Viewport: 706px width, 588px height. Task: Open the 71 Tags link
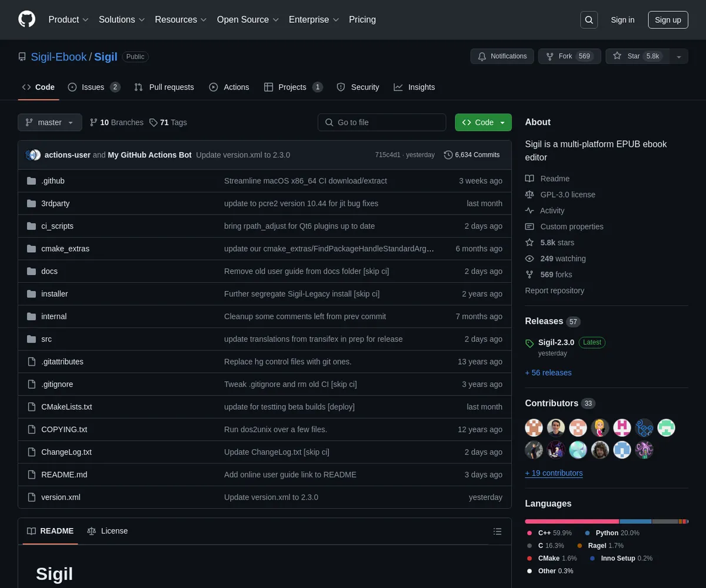pos(168,122)
